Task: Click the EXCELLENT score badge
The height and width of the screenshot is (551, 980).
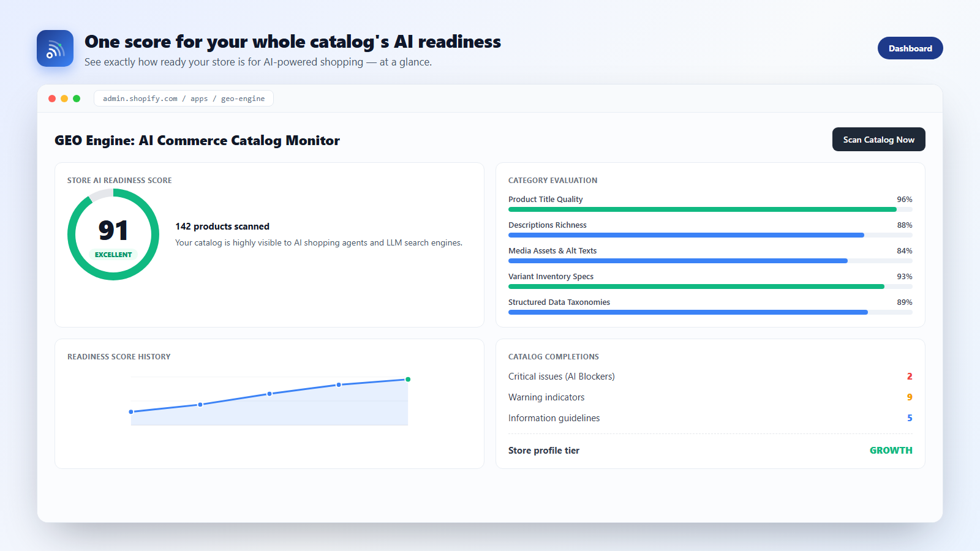Action: pos(113,255)
